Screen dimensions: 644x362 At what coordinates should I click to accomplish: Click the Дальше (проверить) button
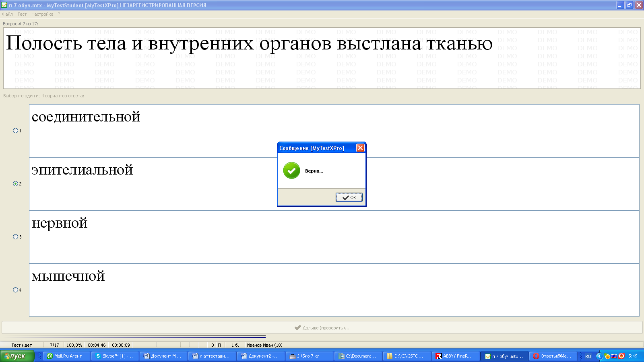(322, 327)
